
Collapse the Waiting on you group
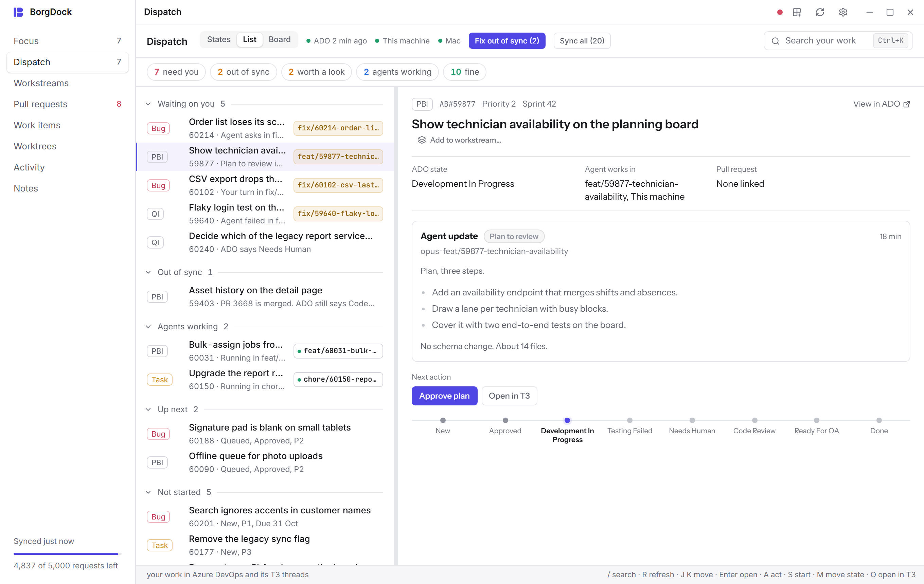148,104
